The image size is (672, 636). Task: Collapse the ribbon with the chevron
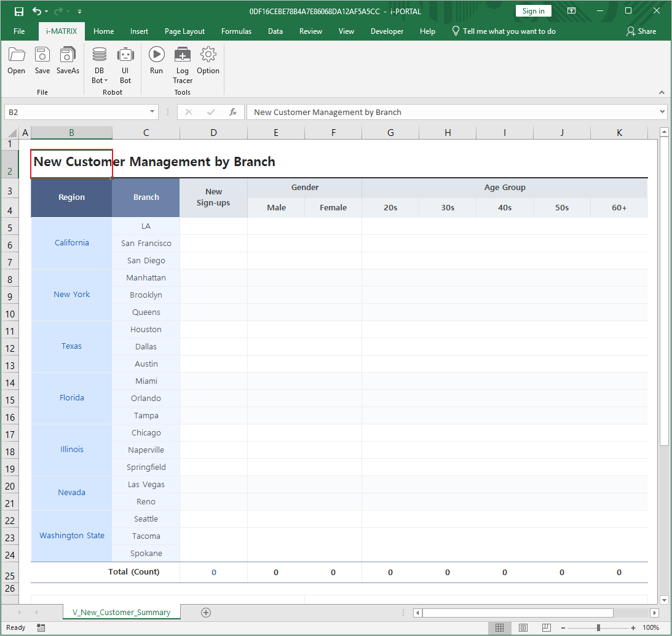pos(662,92)
